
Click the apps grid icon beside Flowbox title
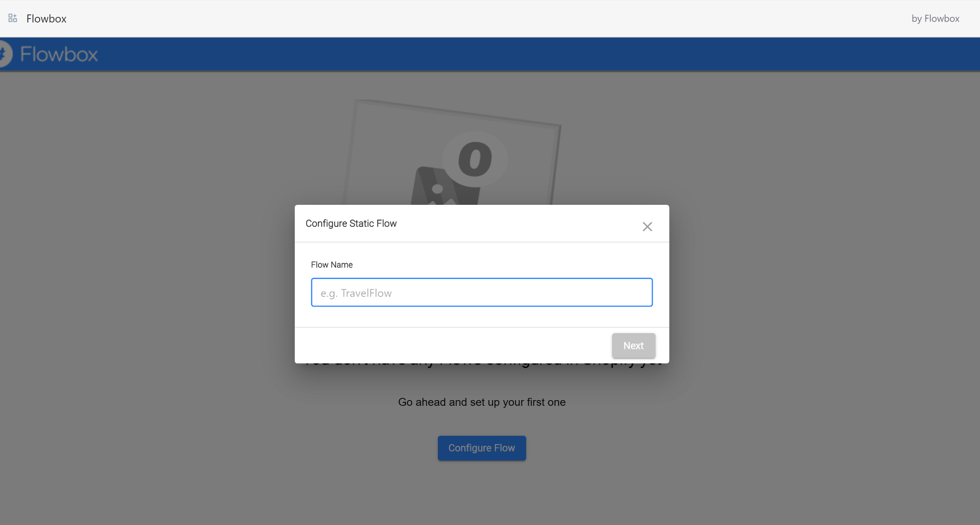tap(13, 18)
